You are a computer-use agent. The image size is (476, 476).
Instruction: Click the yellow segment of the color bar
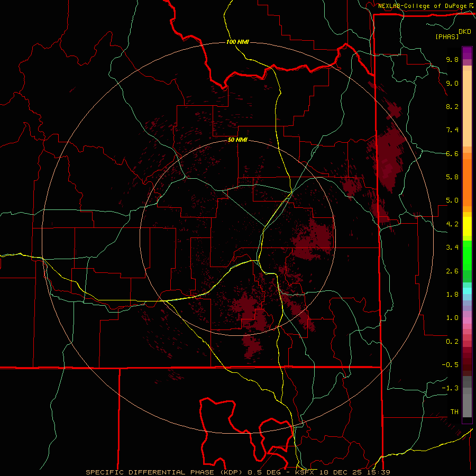[x=467, y=226]
